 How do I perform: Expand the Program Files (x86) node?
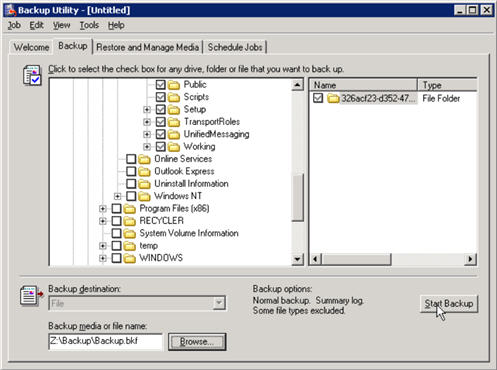(x=103, y=209)
